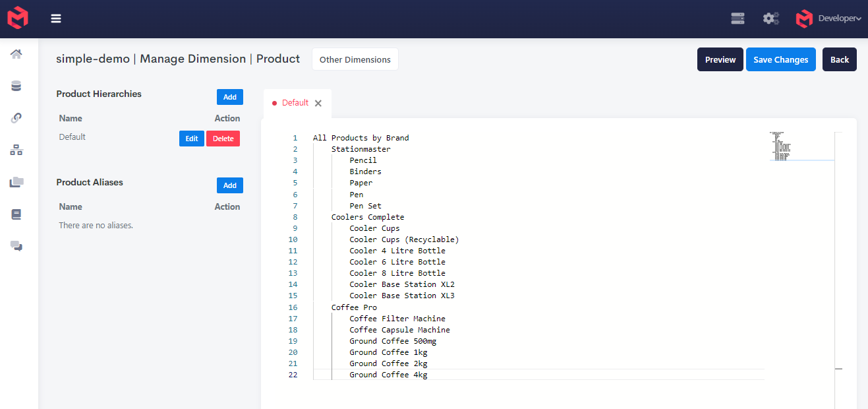This screenshot has width=868, height=409.
Task: Open the Other Dimensions button
Action: [355, 59]
